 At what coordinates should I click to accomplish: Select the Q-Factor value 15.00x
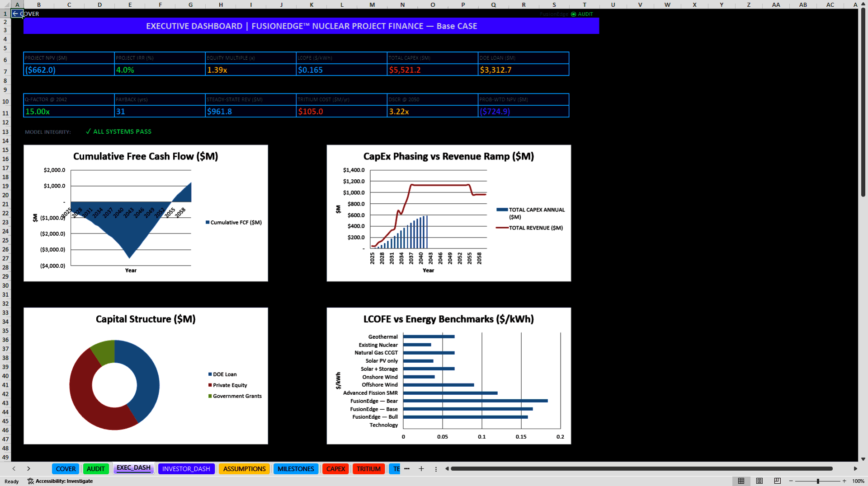tap(69, 112)
